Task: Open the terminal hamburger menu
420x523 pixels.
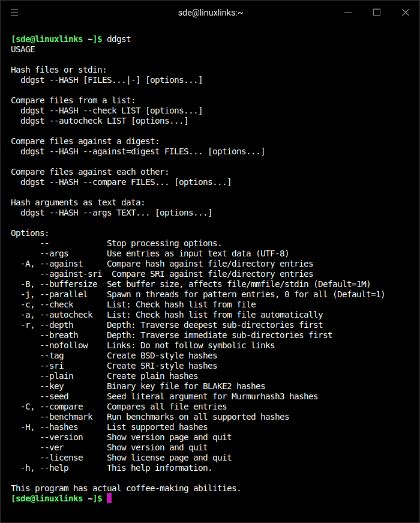Action: coord(14,12)
